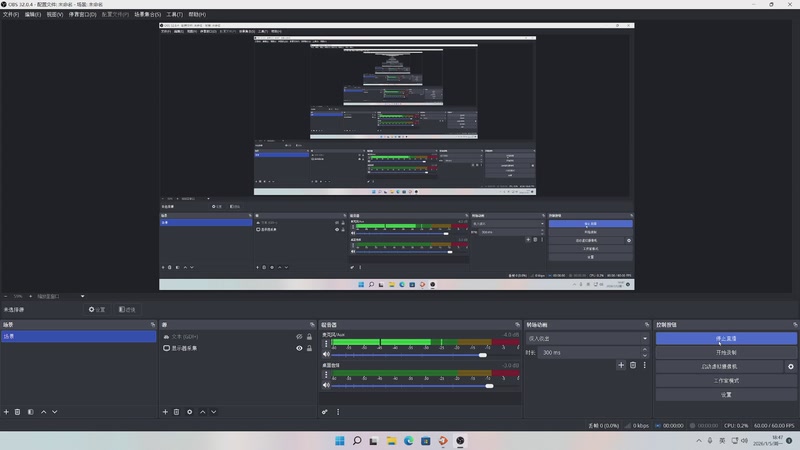Screen dimensions: 800x450
Task: Open source properties button above Scenes panel
Action: coord(96,309)
